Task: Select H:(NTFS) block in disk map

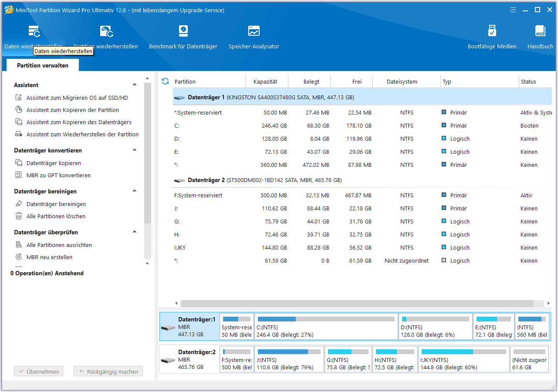Action: [395, 360]
